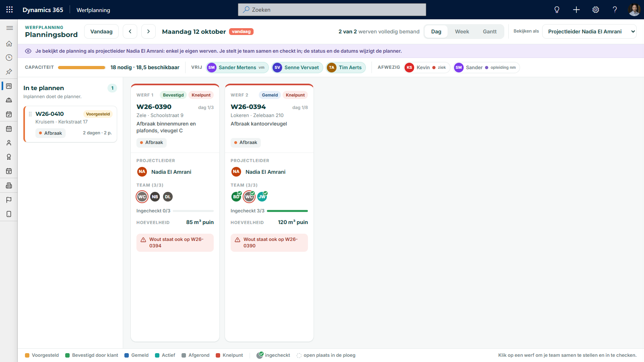The image size is (644, 362).
Task: Click the lightbulb icon in the header
Action: 557,10
